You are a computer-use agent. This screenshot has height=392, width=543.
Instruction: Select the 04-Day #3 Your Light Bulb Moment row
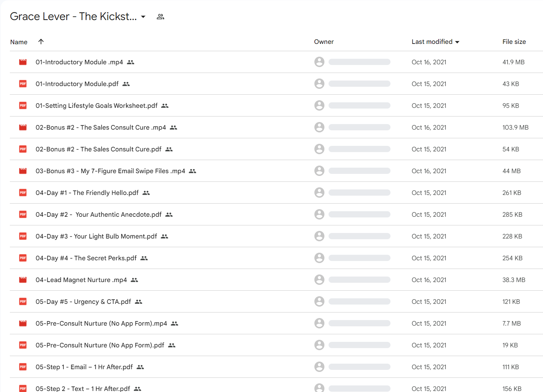276,236
